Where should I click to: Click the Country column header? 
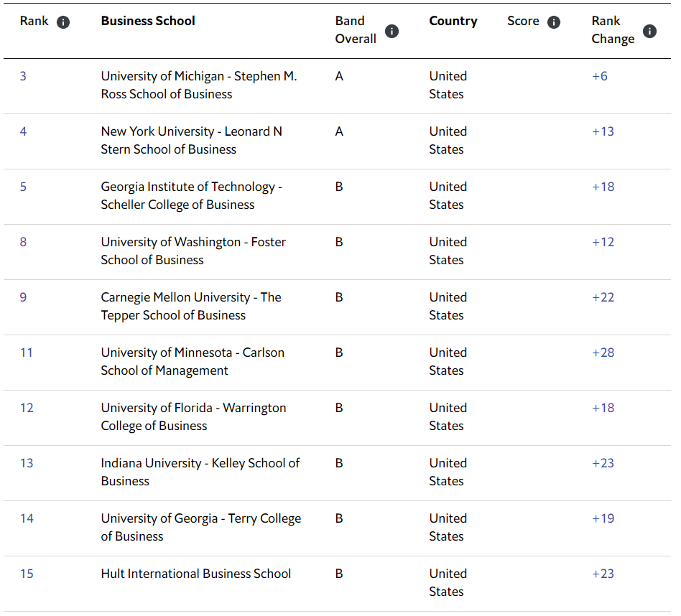(453, 21)
